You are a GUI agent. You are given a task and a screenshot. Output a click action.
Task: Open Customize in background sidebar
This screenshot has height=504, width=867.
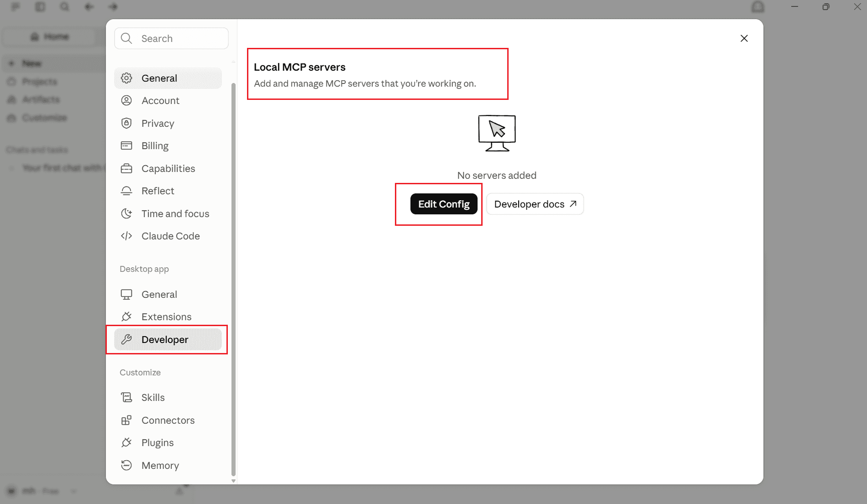click(44, 118)
